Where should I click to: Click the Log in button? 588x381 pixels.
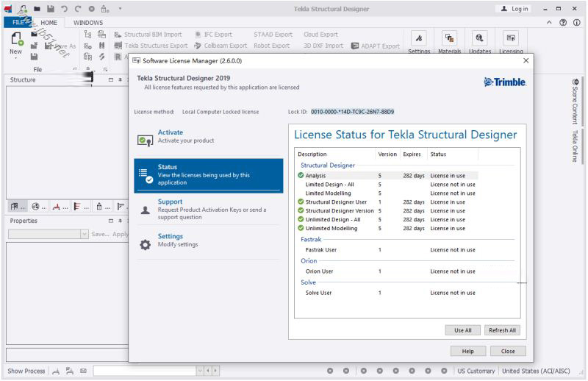pyautogui.click(x=515, y=9)
